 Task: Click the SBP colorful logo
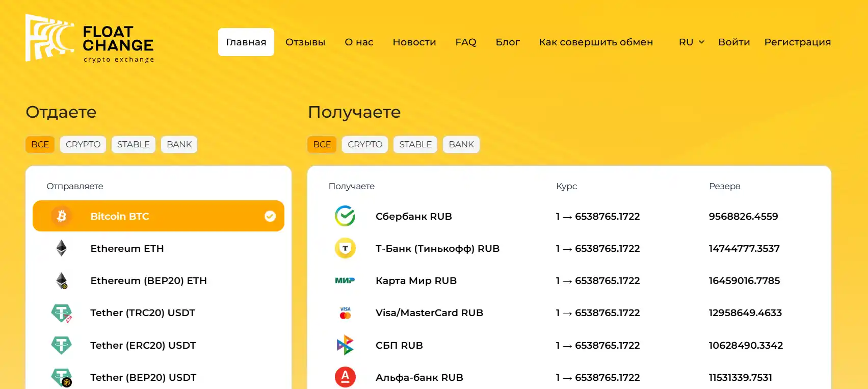point(345,345)
